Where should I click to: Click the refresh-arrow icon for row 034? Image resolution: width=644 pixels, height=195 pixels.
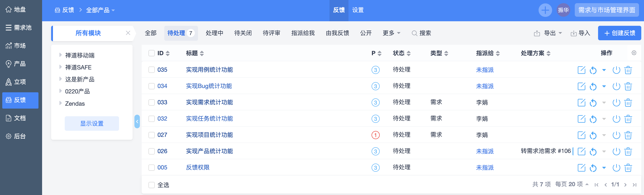pyautogui.click(x=593, y=86)
